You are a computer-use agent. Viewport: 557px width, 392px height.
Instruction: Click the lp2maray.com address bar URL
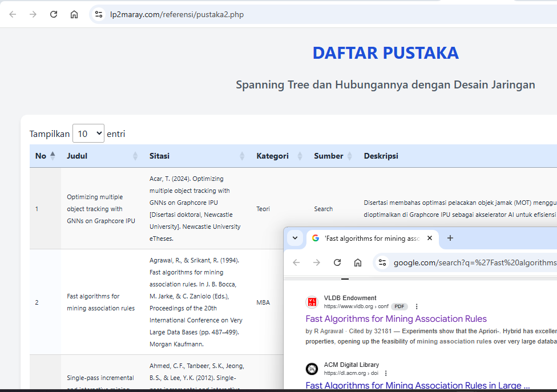[x=177, y=14]
